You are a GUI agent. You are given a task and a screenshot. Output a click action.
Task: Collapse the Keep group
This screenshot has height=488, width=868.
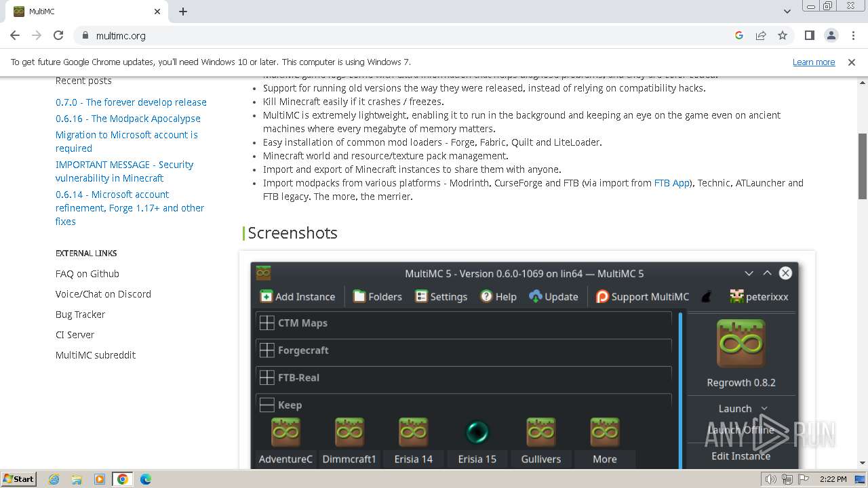pyautogui.click(x=267, y=405)
